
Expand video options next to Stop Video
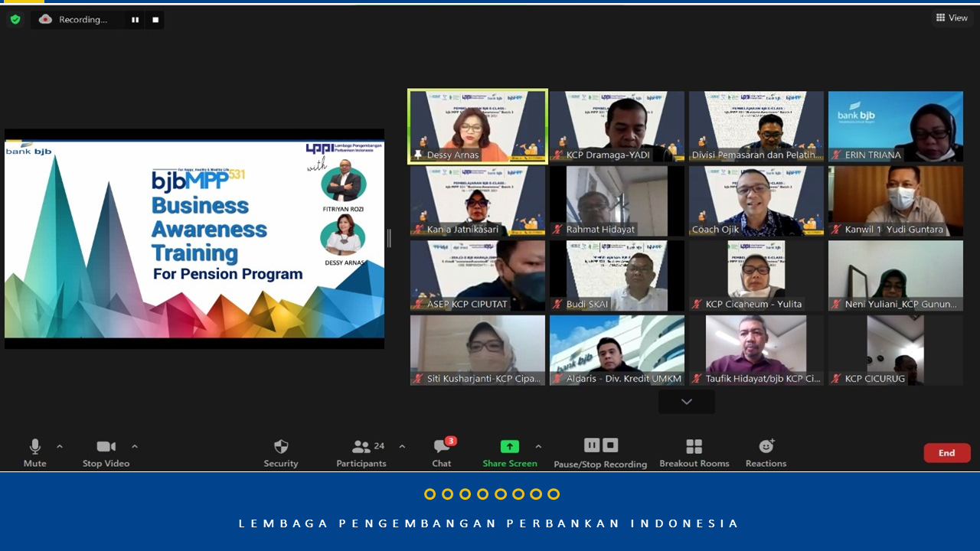point(135,446)
